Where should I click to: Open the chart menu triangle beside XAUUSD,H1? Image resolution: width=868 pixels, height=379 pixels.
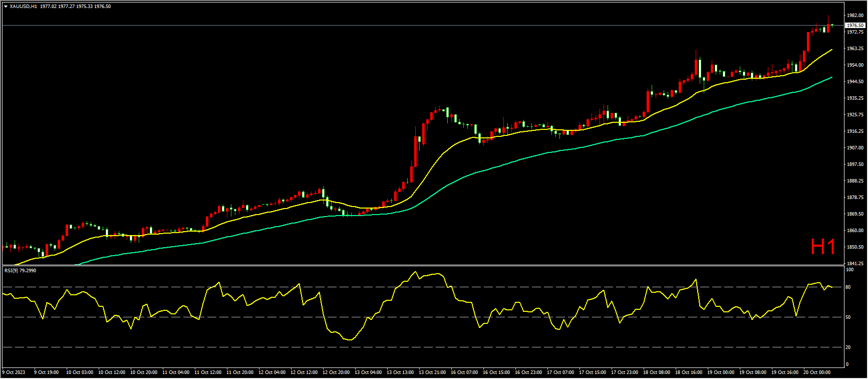pos(6,7)
